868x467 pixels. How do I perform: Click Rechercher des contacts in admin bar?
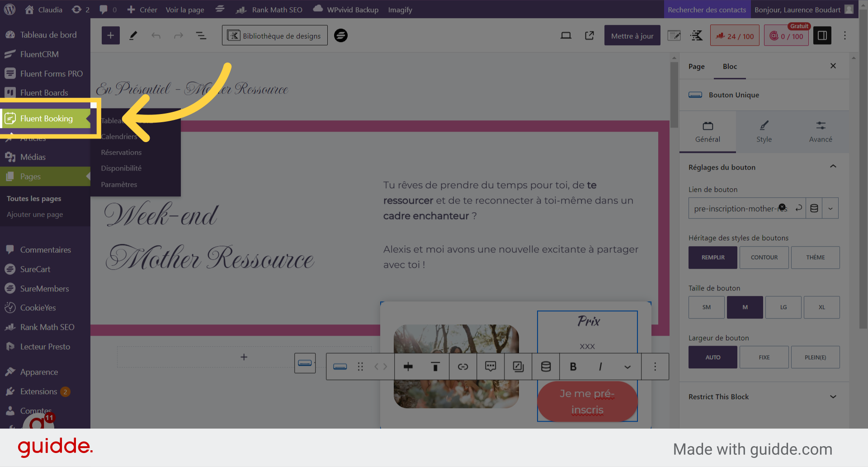[x=707, y=10]
